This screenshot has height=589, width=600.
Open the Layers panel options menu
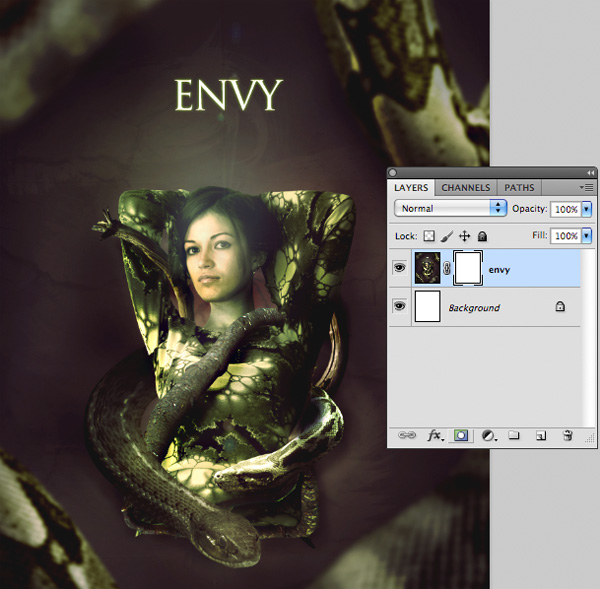[586, 187]
